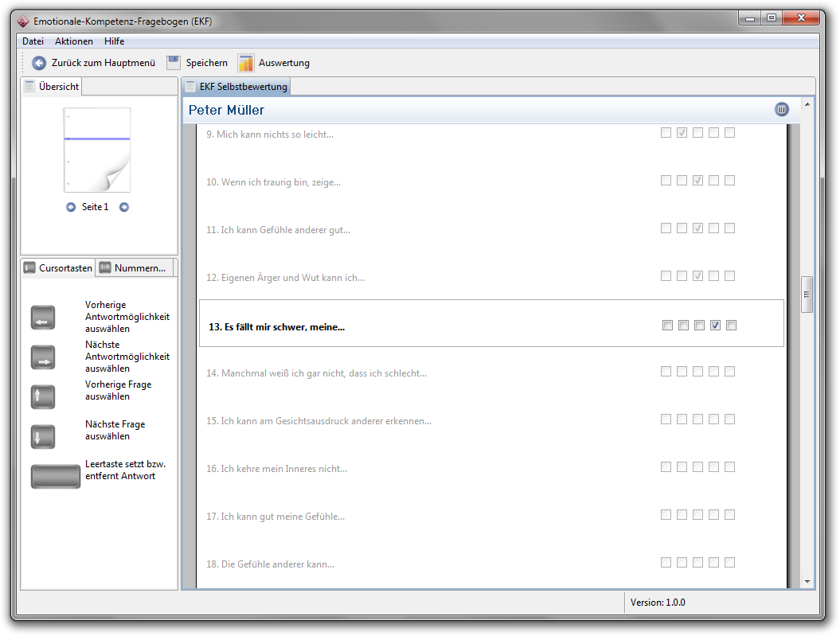The width and height of the screenshot is (840, 636).
Task: Select question 9 Mich kann nichts so leicht
Action: [270, 135]
